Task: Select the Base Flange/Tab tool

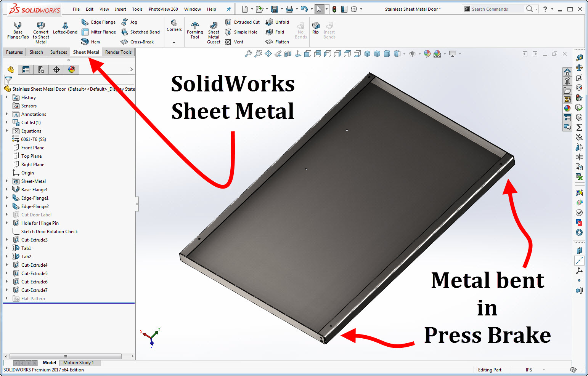Action: [18, 30]
